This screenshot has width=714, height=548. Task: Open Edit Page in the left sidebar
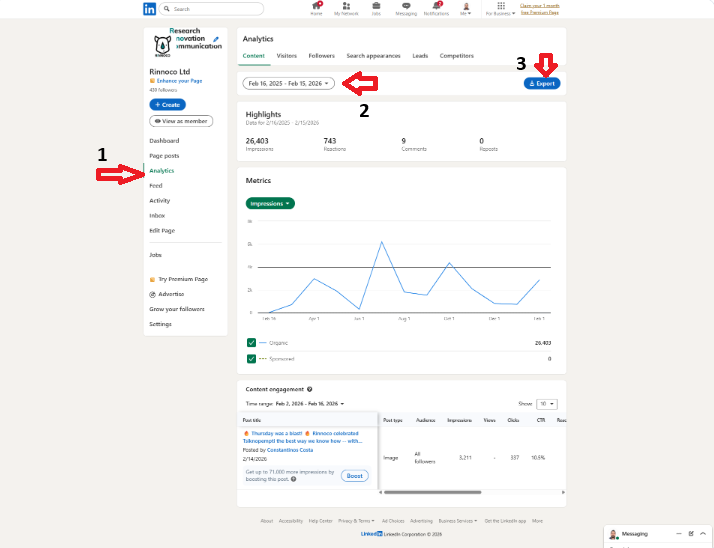tap(162, 230)
